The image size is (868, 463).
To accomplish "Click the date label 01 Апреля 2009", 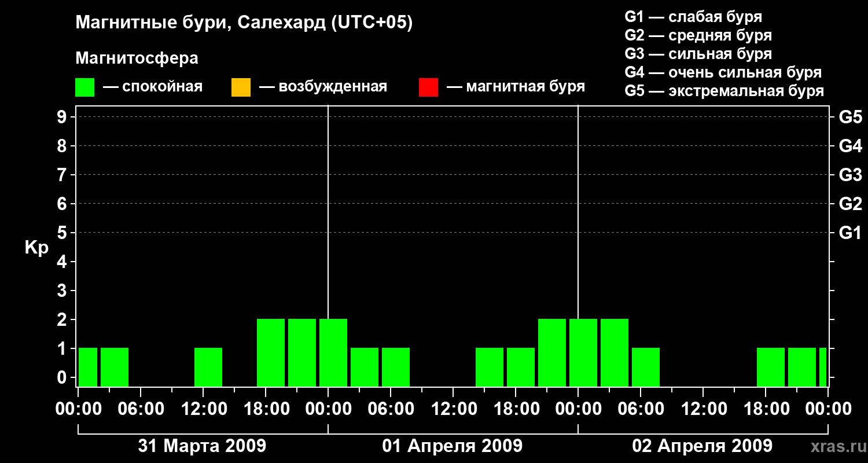I will coord(453,446).
